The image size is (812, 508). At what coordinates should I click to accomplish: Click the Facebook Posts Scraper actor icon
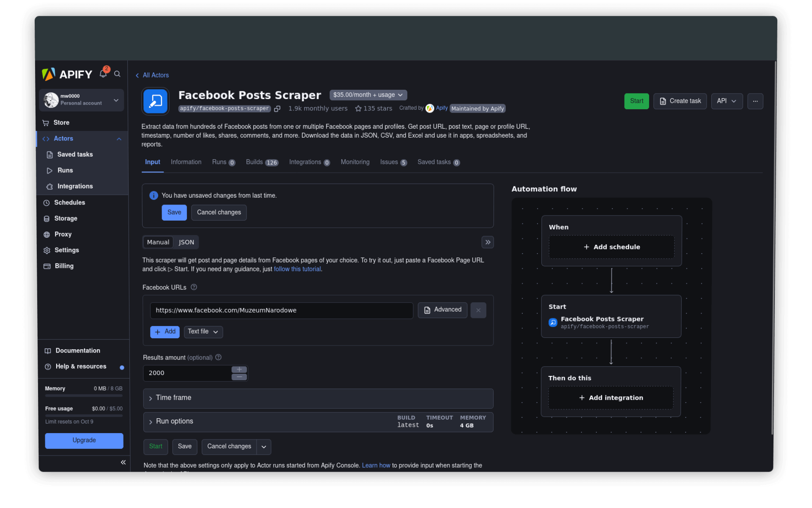(156, 101)
